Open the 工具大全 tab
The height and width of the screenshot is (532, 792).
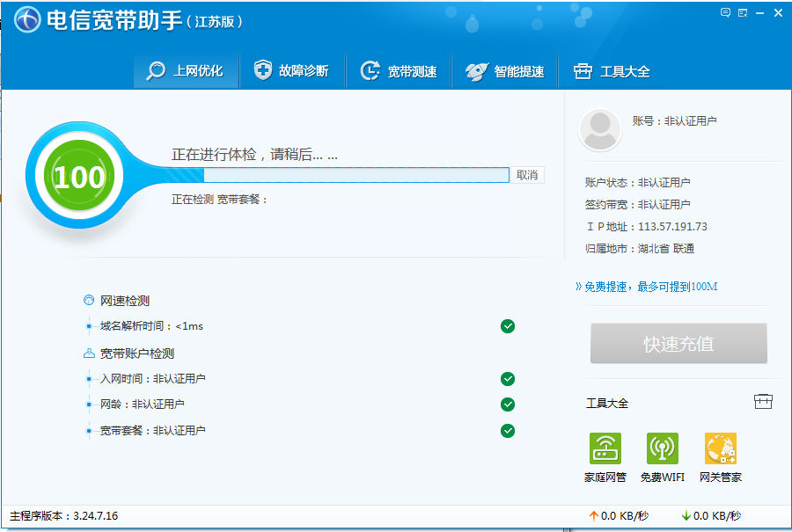(x=612, y=70)
